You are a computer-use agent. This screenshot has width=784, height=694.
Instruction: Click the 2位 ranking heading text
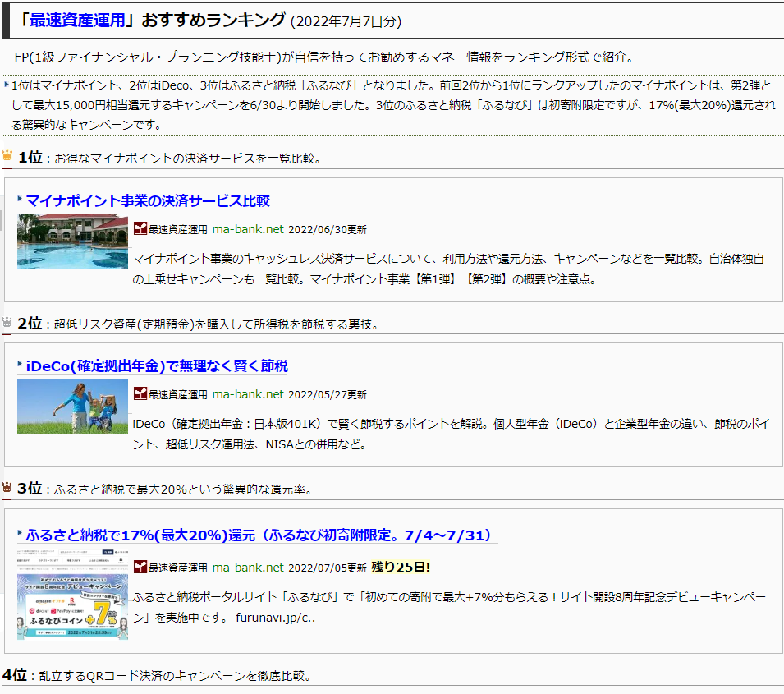(x=30, y=324)
